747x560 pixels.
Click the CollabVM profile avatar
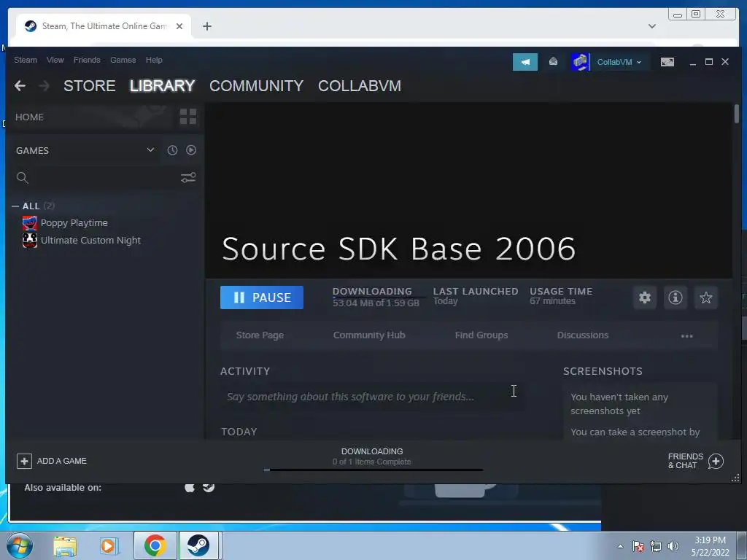[580, 62]
